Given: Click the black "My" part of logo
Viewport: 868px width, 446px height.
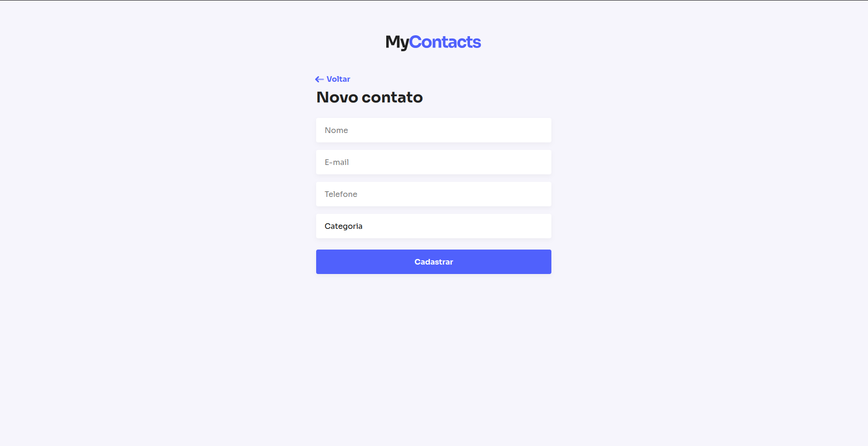Looking at the screenshot, I should tap(397, 42).
